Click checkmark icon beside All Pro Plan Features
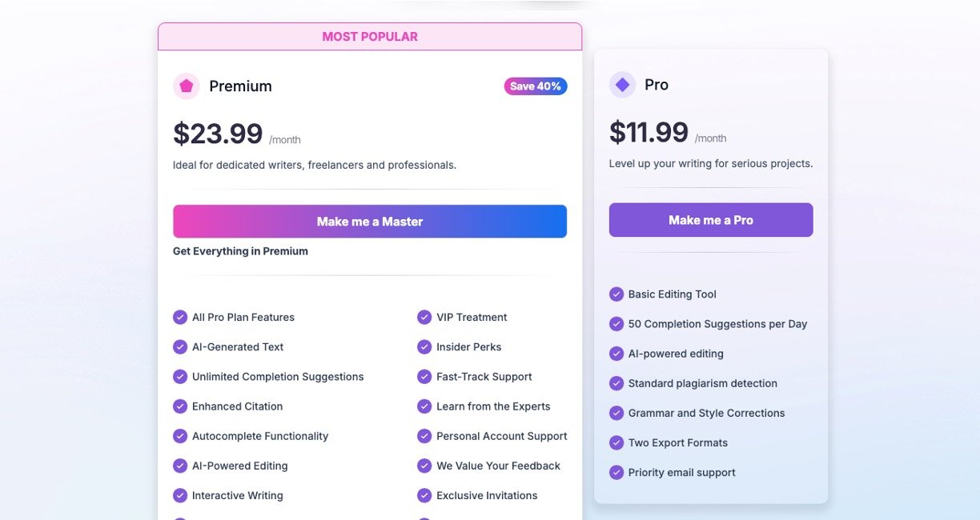The height and width of the screenshot is (520, 980). [180, 318]
